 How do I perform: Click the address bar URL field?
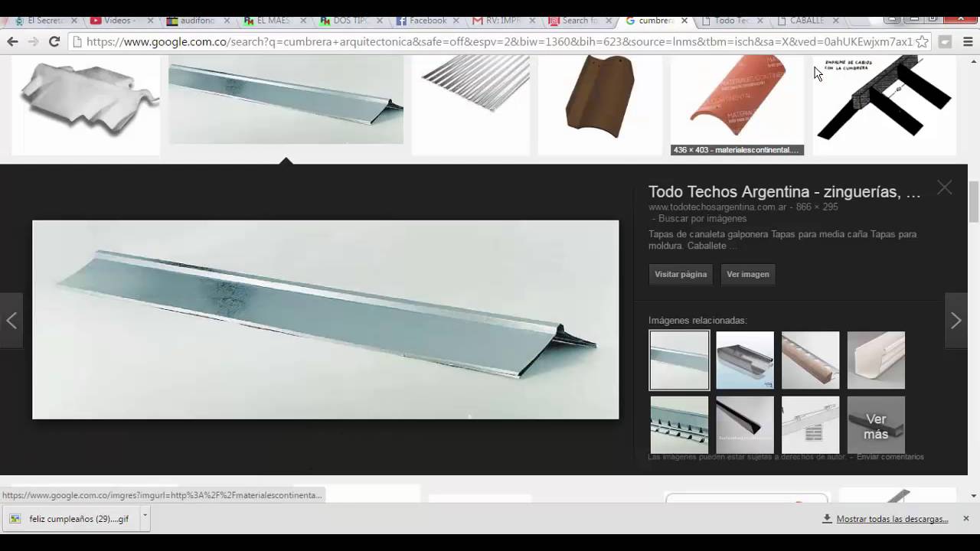pyautogui.click(x=499, y=42)
